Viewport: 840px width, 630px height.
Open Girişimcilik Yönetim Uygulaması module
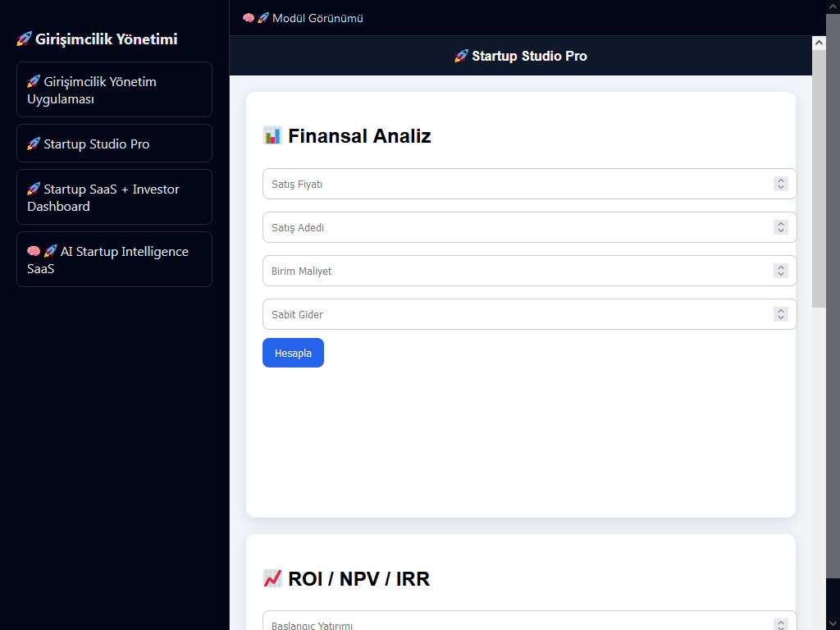click(x=114, y=89)
